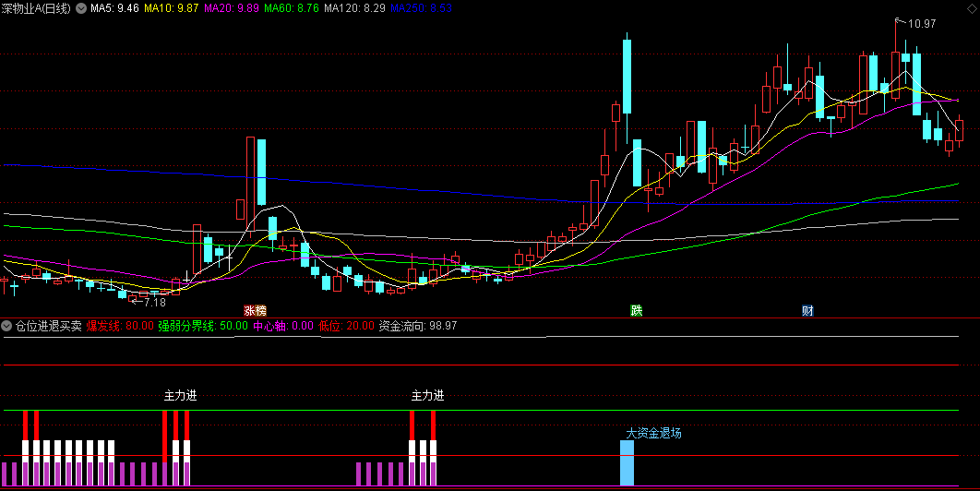Image resolution: width=980 pixels, height=491 pixels.
Task: Click the 仓位进退买卖 indicator name
Action: 49,326
